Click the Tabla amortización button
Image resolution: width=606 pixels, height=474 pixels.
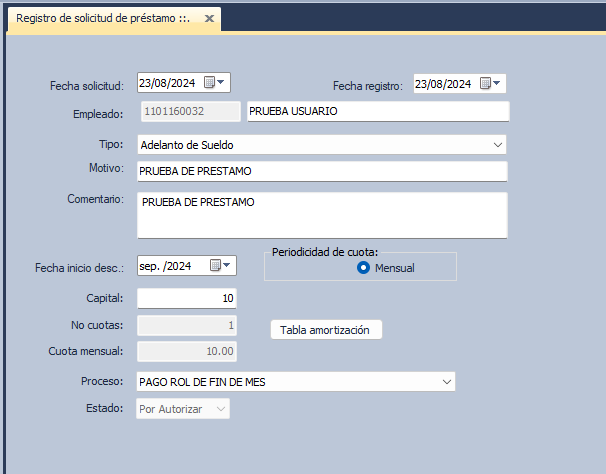click(325, 330)
